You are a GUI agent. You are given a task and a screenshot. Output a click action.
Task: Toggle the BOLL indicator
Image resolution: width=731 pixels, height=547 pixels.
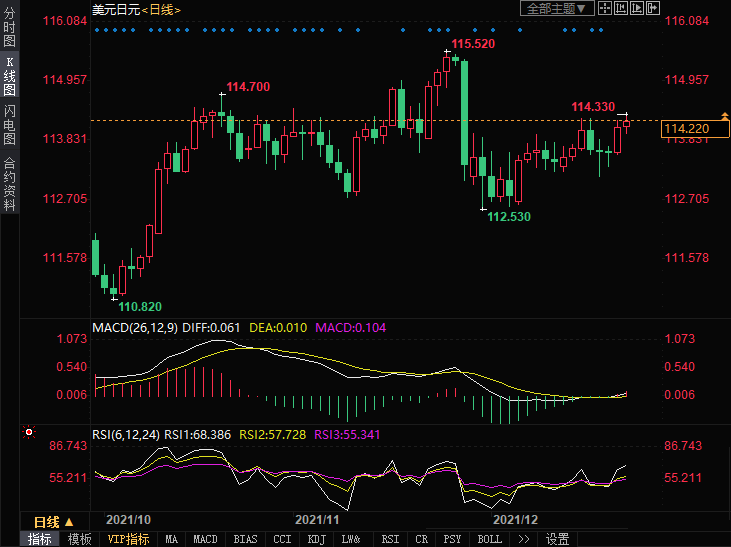click(x=489, y=539)
